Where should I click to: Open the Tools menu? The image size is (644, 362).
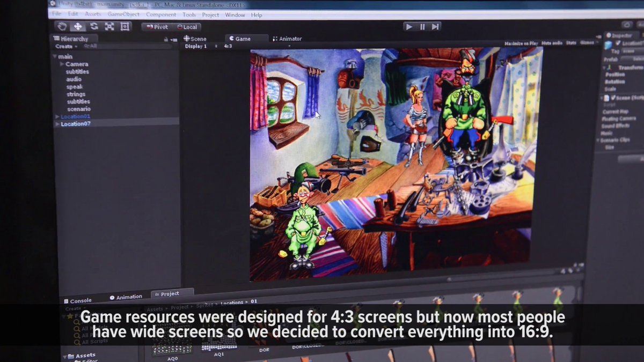tap(189, 15)
